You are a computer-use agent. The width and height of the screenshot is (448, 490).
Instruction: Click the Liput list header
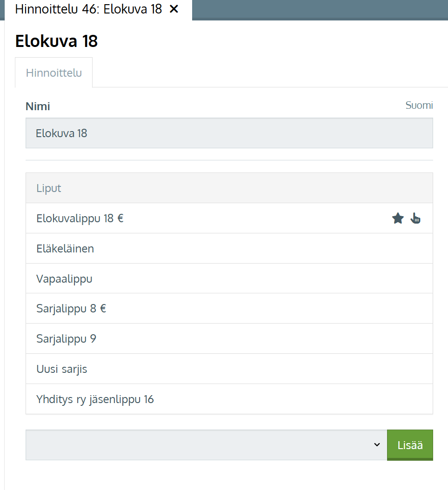pos(49,188)
